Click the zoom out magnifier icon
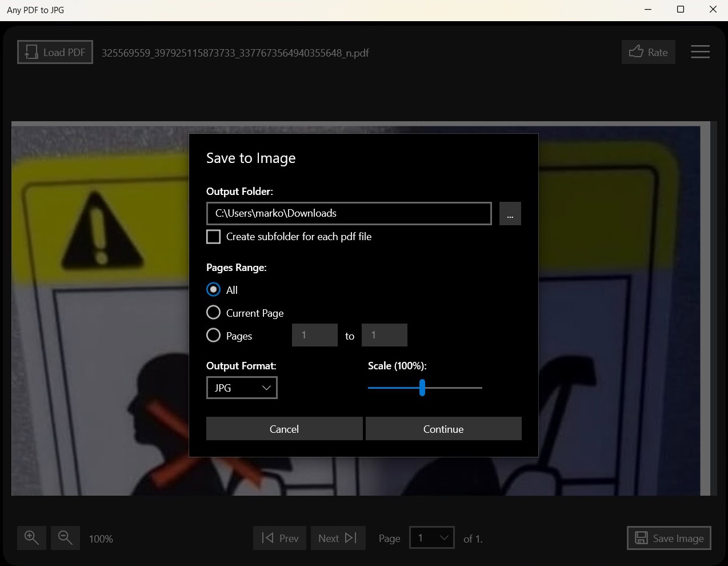The height and width of the screenshot is (566, 728). pyautogui.click(x=65, y=538)
